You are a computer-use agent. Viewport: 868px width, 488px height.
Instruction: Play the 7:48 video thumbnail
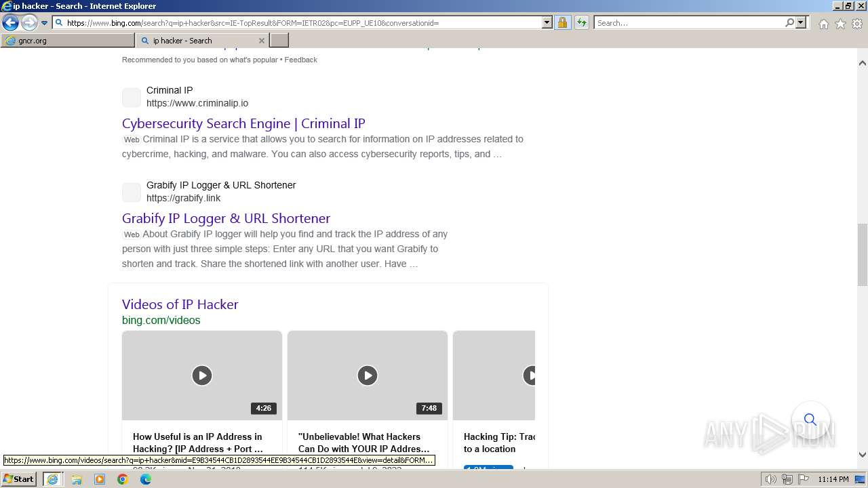click(367, 375)
